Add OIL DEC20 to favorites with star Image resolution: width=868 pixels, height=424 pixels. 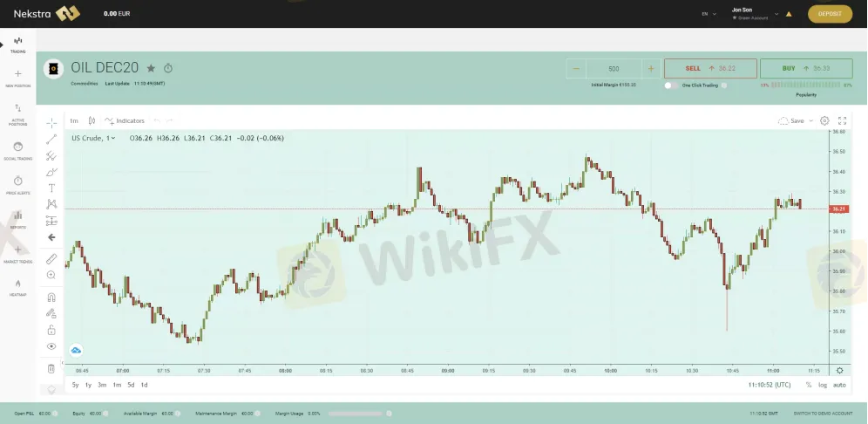pos(151,68)
